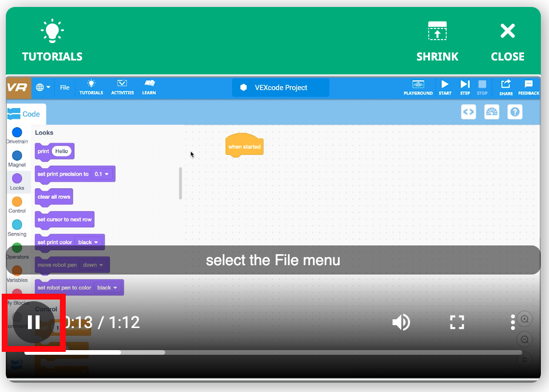Mute the video volume
Image resolution: width=549 pixels, height=392 pixels.
click(x=401, y=321)
